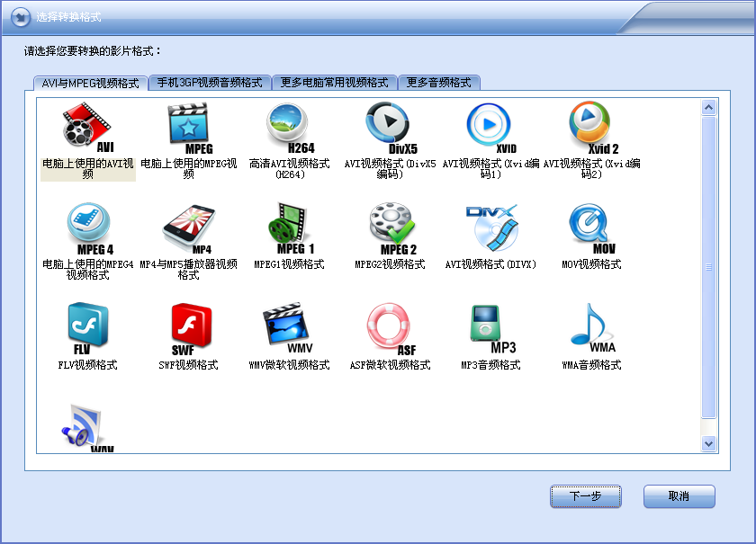Switch to the 手机3GP视频音频格式 tab
The height and width of the screenshot is (544, 756).
(x=210, y=83)
